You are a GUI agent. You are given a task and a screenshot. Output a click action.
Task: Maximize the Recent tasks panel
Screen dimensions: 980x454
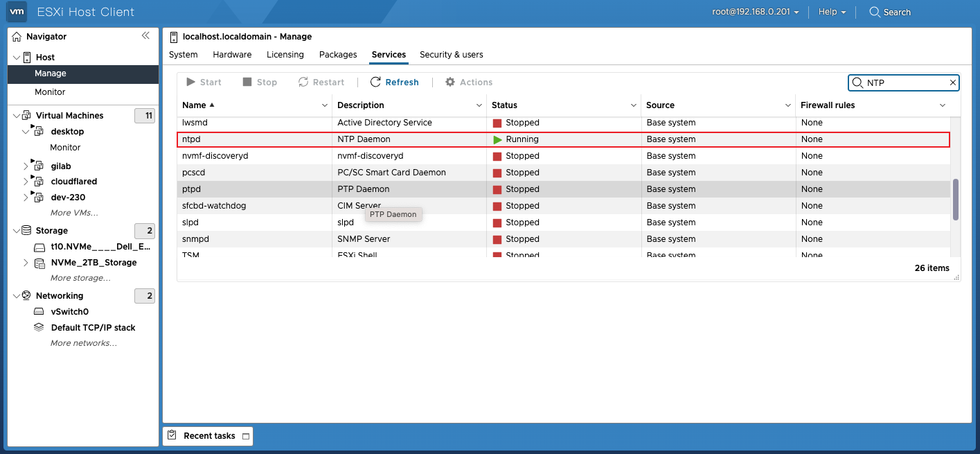[x=244, y=436]
